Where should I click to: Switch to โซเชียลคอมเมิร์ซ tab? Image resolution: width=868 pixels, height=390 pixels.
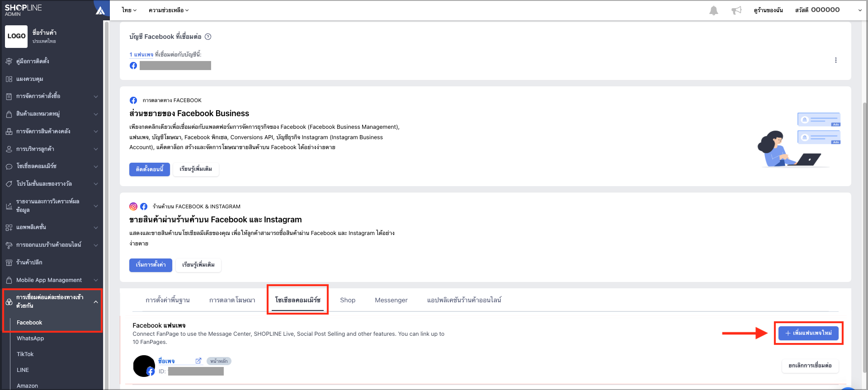pyautogui.click(x=297, y=300)
